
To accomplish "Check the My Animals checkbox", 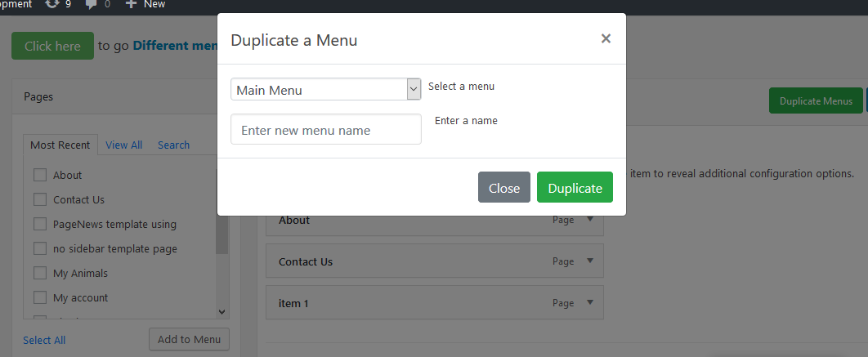I will tap(40, 273).
